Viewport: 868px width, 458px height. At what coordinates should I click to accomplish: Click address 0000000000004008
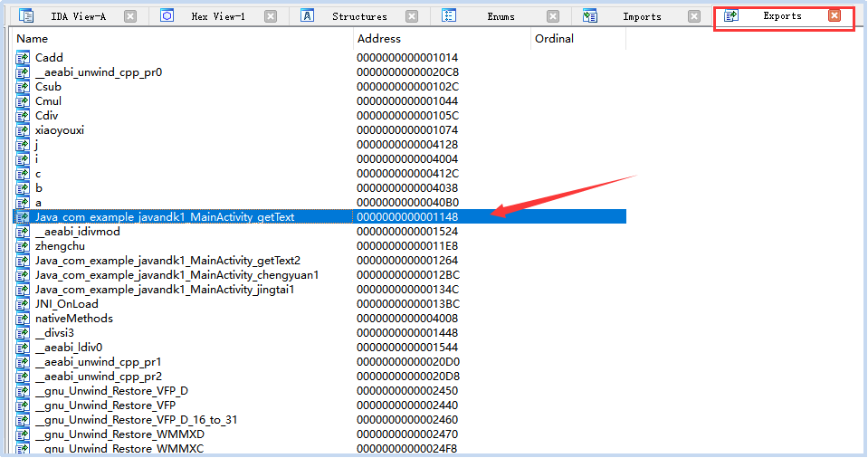407,319
